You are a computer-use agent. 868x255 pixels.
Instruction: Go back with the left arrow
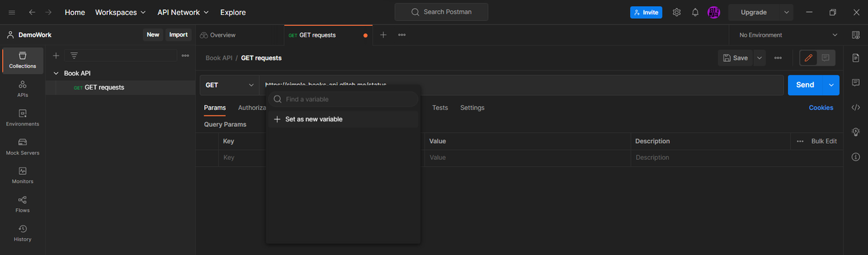(32, 12)
